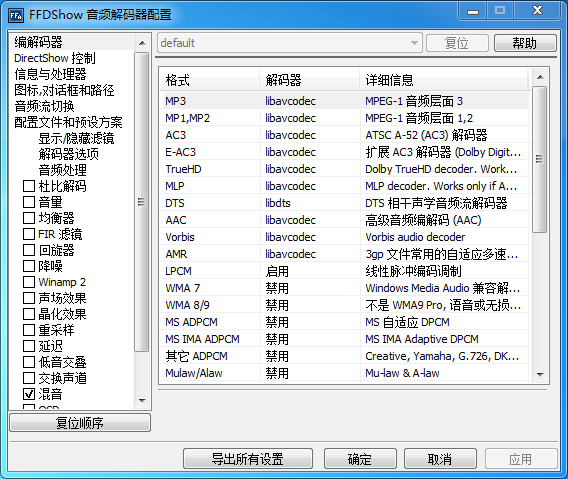This screenshot has width=568, height=479.
Task: Open the default preset dropdown
Action: (x=289, y=43)
